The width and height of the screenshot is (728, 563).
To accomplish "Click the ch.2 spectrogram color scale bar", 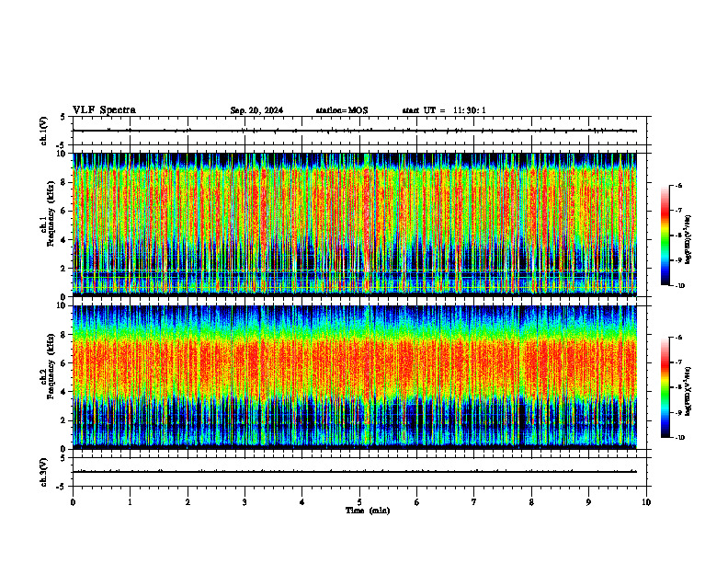I will coord(665,387).
